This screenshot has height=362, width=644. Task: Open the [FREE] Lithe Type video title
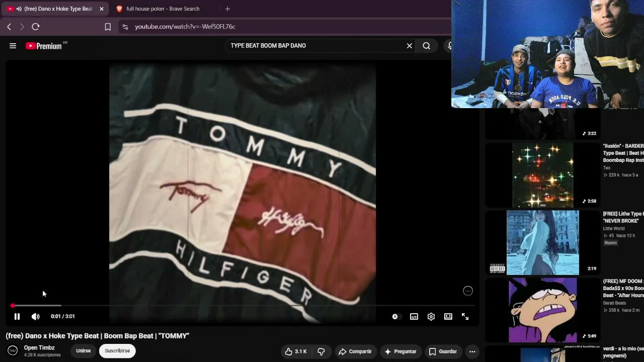pyautogui.click(x=623, y=217)
